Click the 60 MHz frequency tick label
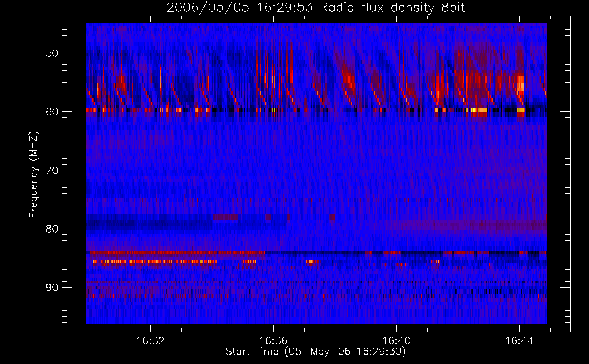The height and width of the screenshot is (364, 589). [52, 112]
